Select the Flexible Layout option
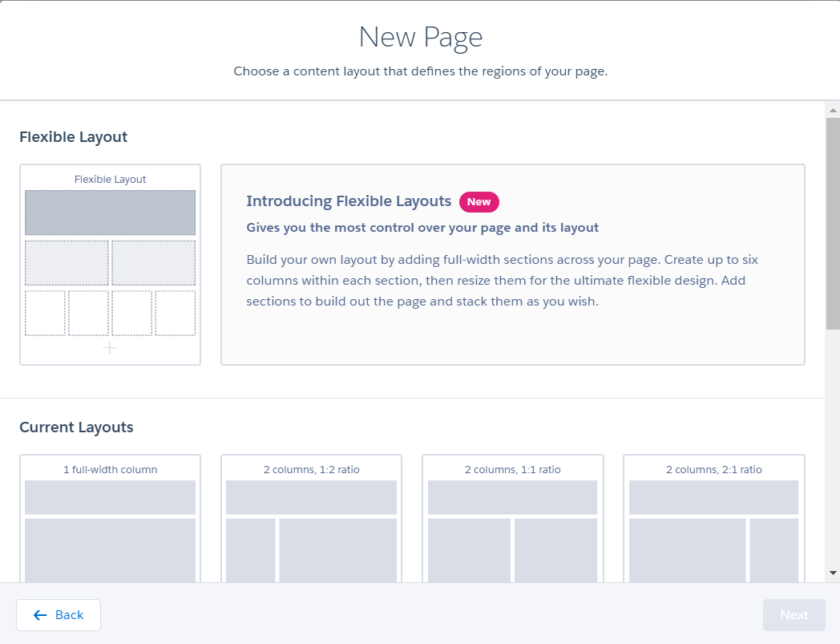Screen dimensions: 840x644 (109, 265)
